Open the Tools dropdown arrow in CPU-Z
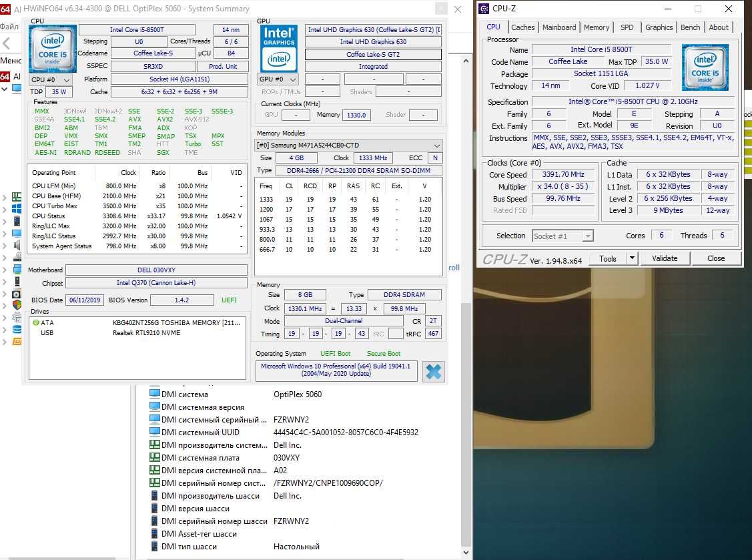The image size is (752, 560). click(x=632, y=258)
